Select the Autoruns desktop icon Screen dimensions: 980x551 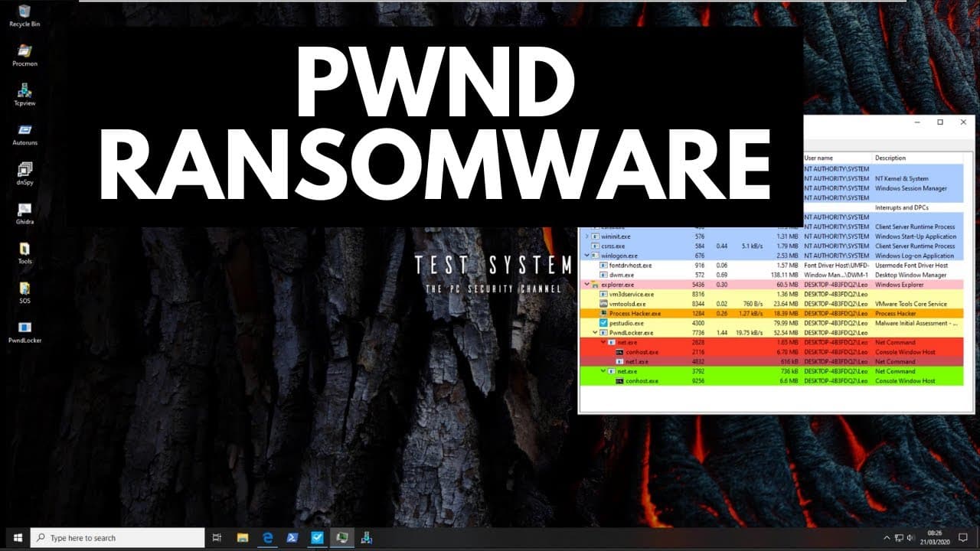tap(24, 135)
